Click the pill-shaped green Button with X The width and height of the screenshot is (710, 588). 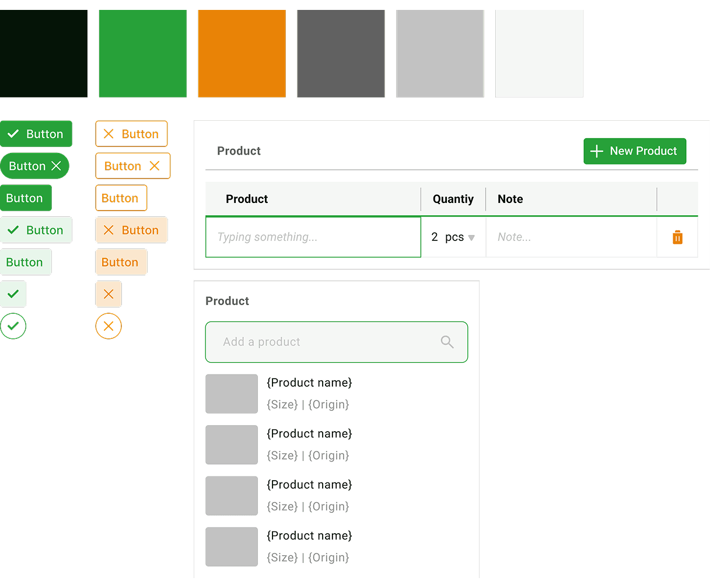point(35,166)
